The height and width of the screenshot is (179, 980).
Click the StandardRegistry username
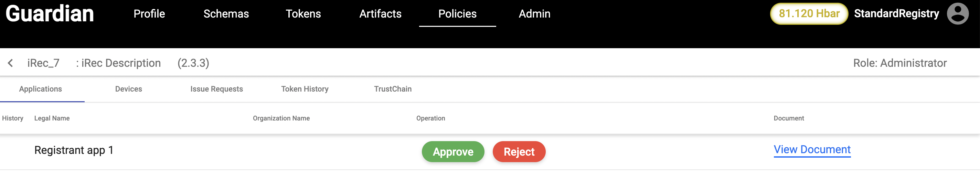pyautogui.click(x=896, y=14)
